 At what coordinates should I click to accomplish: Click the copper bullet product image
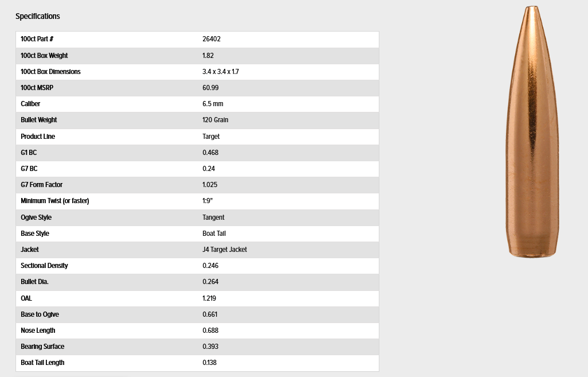[532, 132]
